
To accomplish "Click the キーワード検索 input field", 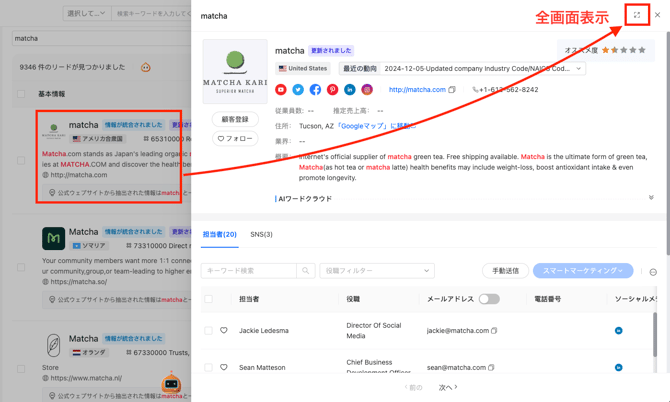I will click(248, 270).
